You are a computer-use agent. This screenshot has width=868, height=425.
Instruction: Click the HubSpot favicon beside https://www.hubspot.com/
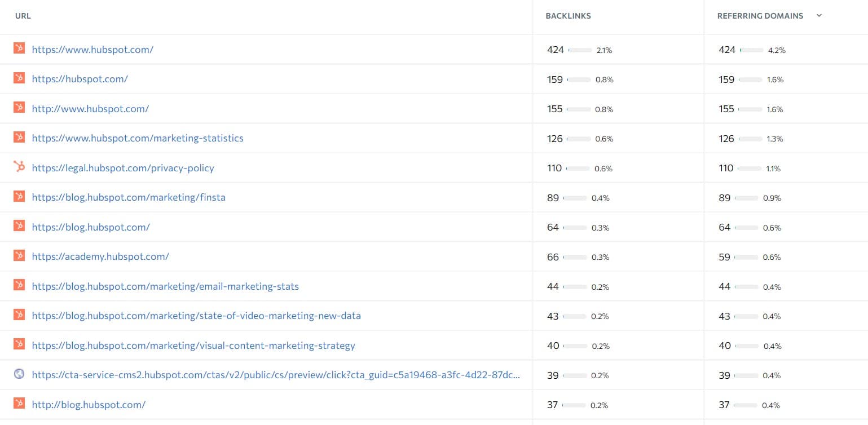point(19,48)
